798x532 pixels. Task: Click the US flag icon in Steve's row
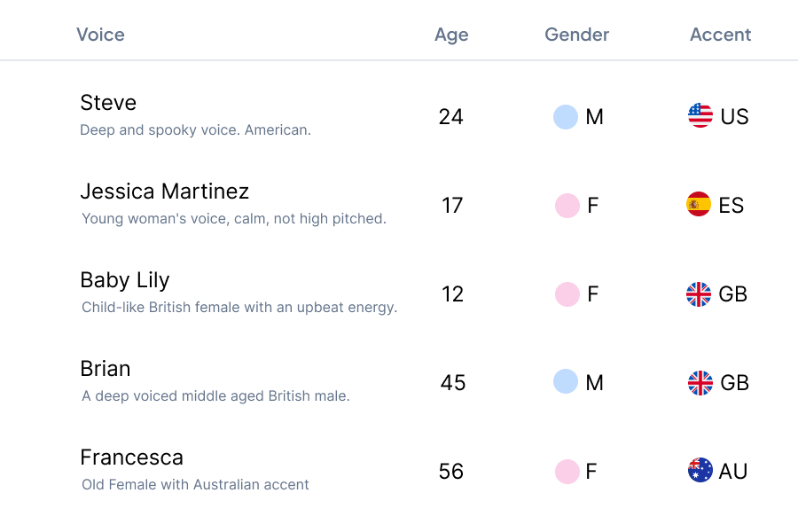[x=700, y=116]
